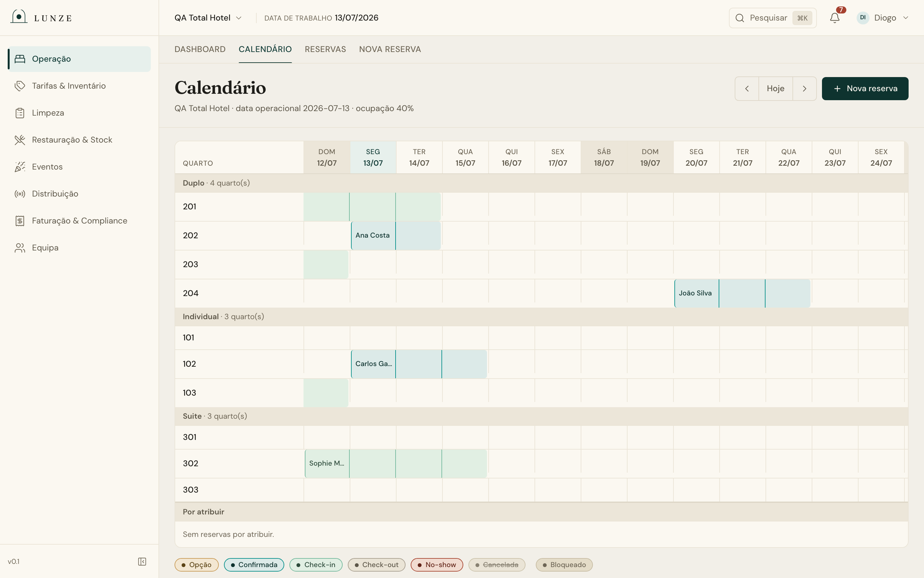Select the Calendário tab

[x=265, y=49]
